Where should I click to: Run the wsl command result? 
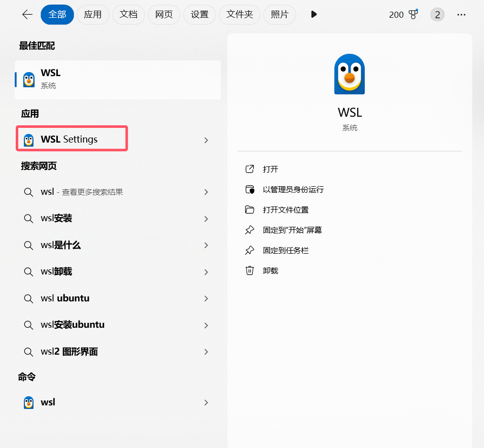click(x=118, y=402)
